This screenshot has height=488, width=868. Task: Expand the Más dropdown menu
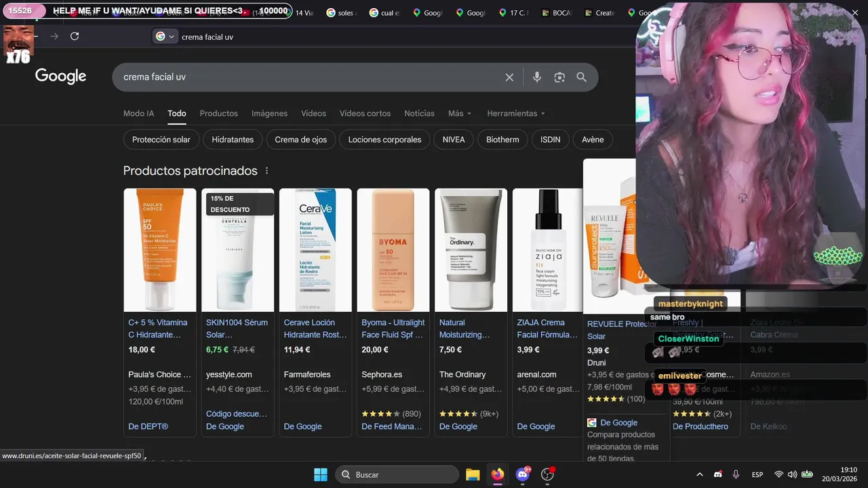point(460,113)
